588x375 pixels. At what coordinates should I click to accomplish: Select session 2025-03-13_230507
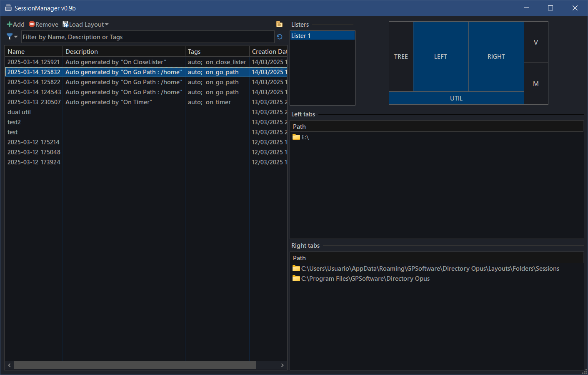point(146,102)
